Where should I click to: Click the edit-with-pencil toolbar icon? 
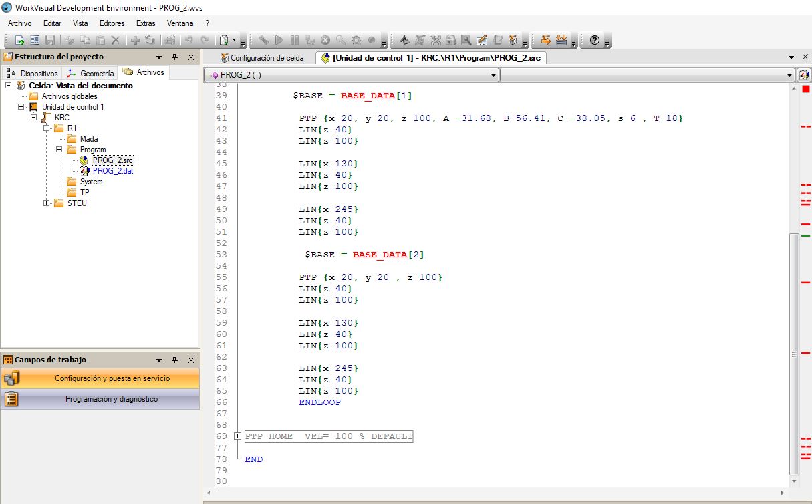pos(482,41)
